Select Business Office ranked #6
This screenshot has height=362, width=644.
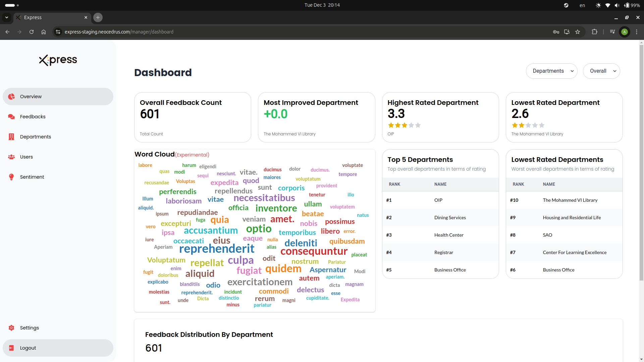pyautogui.click(x=564, y=270)
